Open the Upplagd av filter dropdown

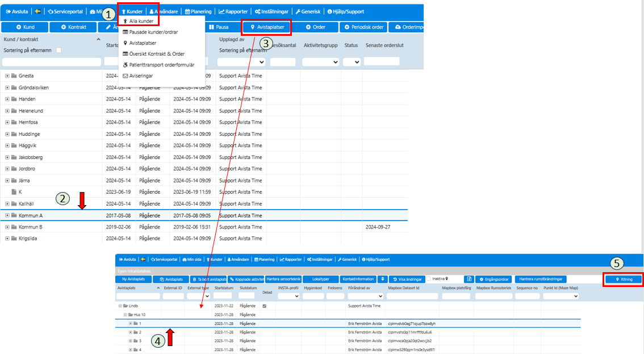pyautogui.click(x=241, y=62)
